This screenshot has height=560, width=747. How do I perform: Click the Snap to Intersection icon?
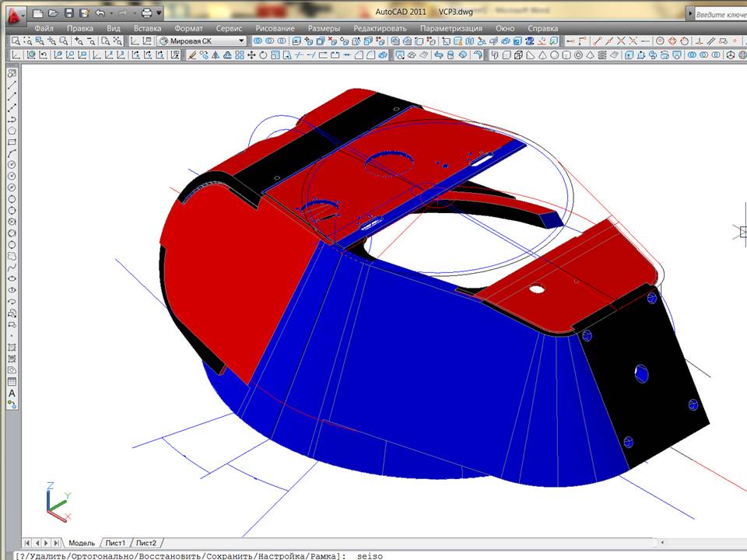[621, 41]
